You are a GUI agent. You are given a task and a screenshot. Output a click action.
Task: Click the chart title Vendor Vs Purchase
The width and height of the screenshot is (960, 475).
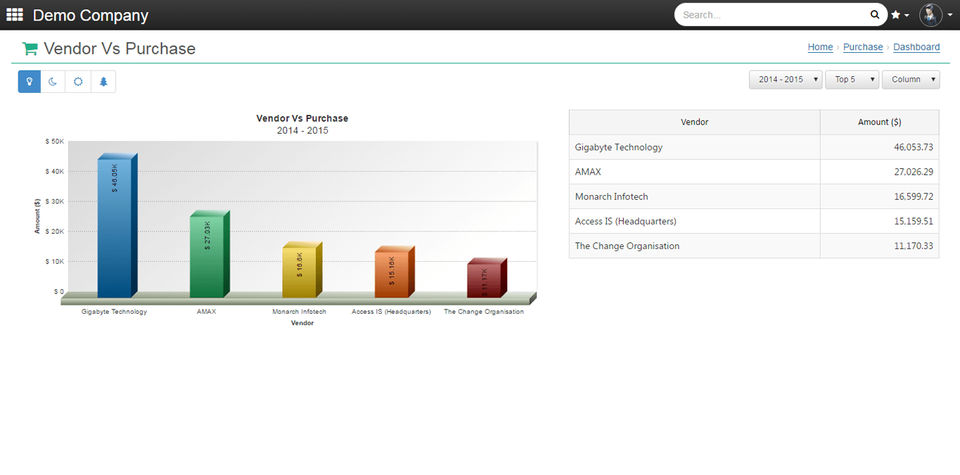pos(302,119)
